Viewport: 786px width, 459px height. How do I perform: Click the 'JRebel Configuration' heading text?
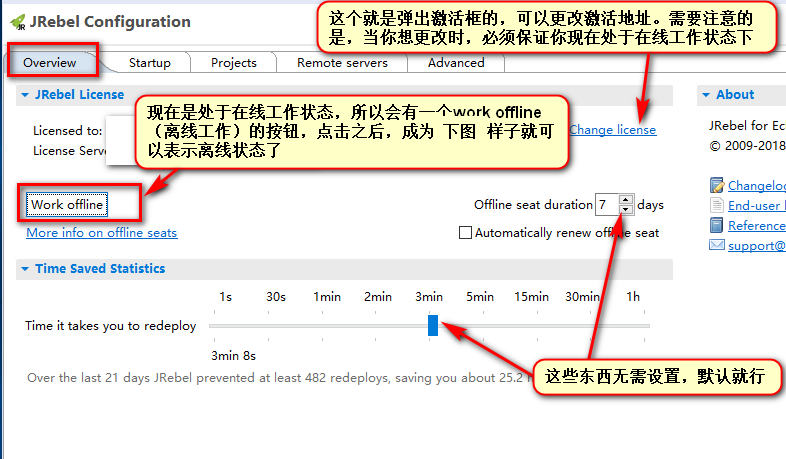[110, 22]
